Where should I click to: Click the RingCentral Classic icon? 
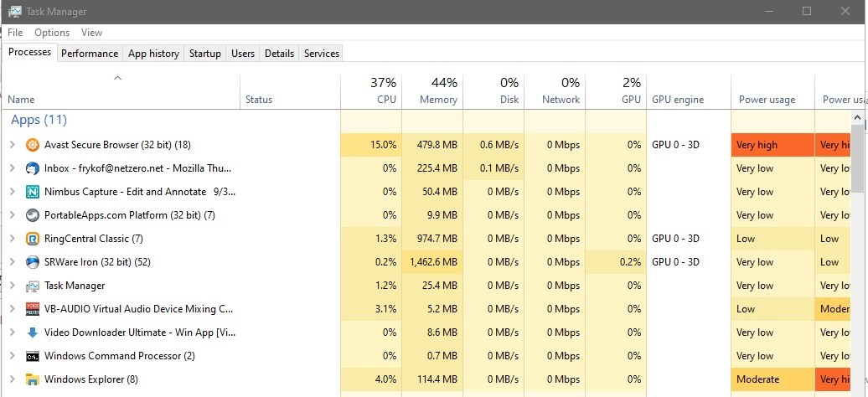[x=33, y=239]
